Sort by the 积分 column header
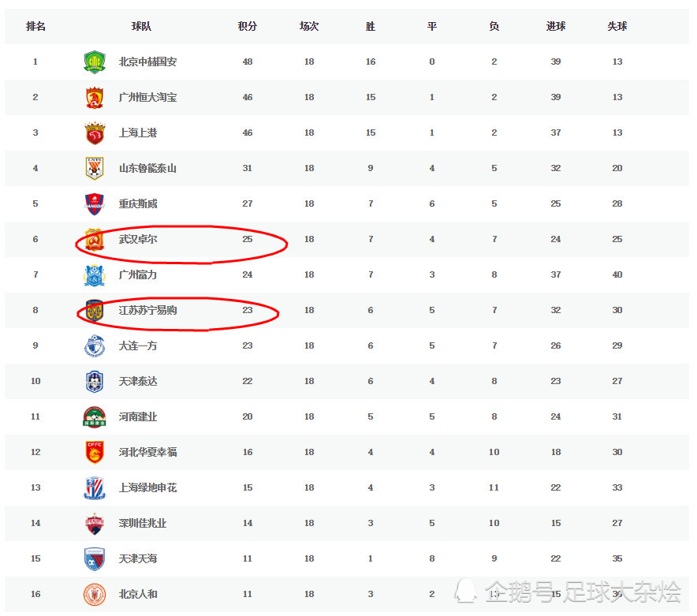Viewport: 697px width, 616px height. point(248,26)
